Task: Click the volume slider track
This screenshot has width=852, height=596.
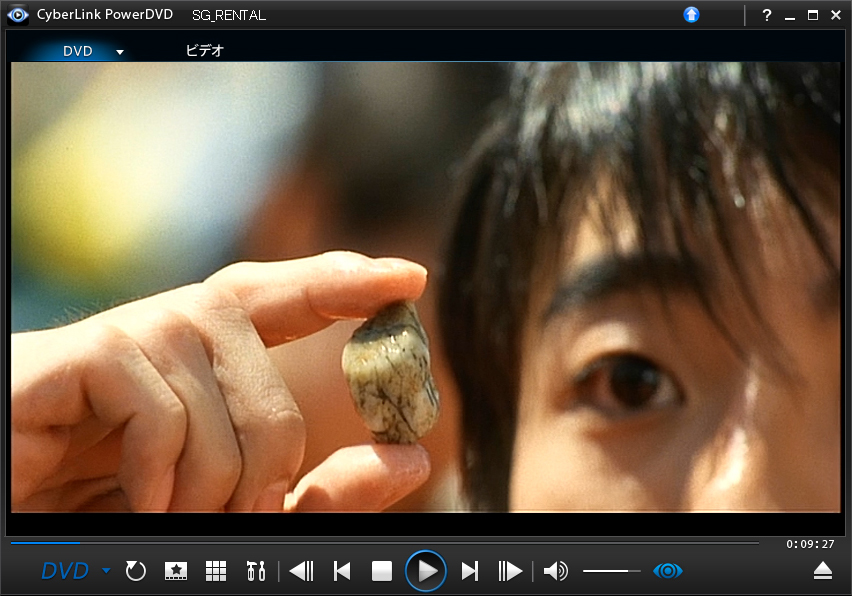Action: point(611,571)
